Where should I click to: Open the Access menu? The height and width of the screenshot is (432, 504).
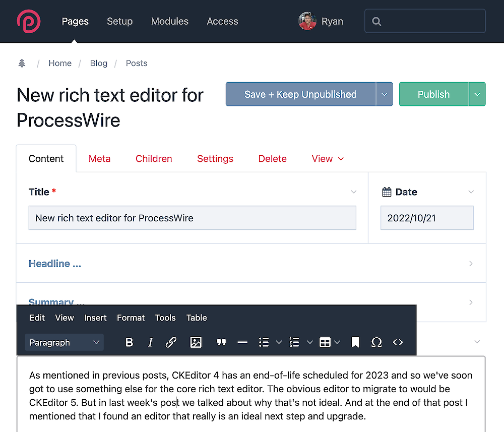coord(222,21)
